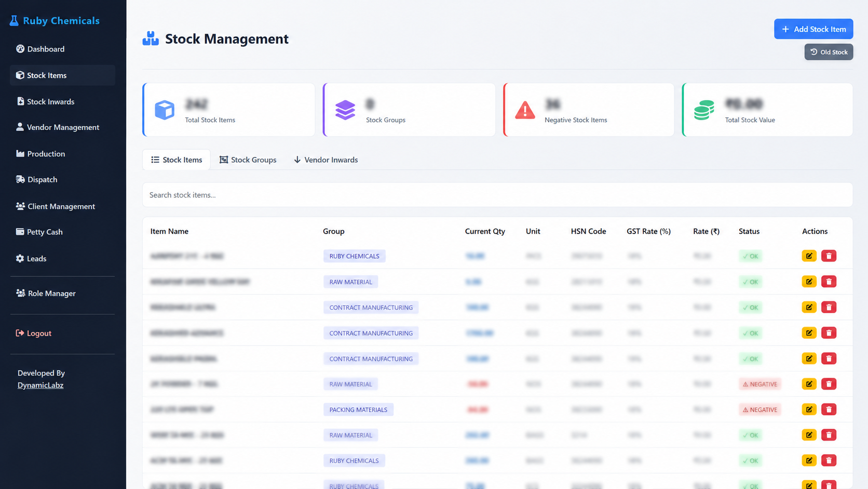Click the Stock Management page title

227,39
